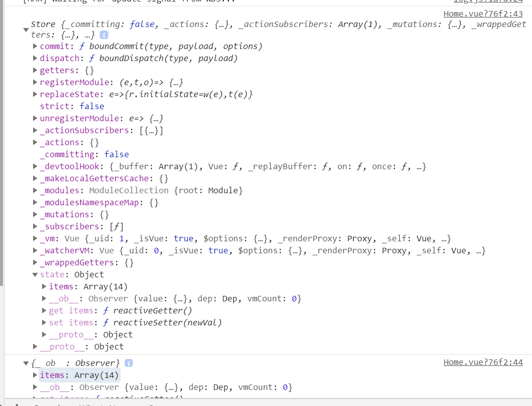Expand the _actionSubscribers array
Image resolution: width=532 pixels, height=406 pixels.
pyautogui.click(x=35, y=130)
